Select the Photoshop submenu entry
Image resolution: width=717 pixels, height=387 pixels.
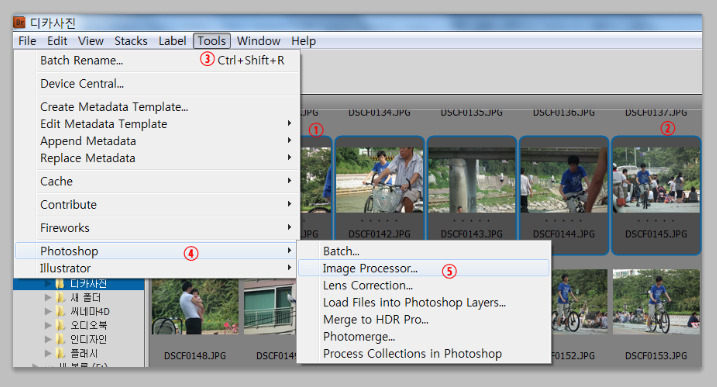pyautogui.click(x=155, y=251)
